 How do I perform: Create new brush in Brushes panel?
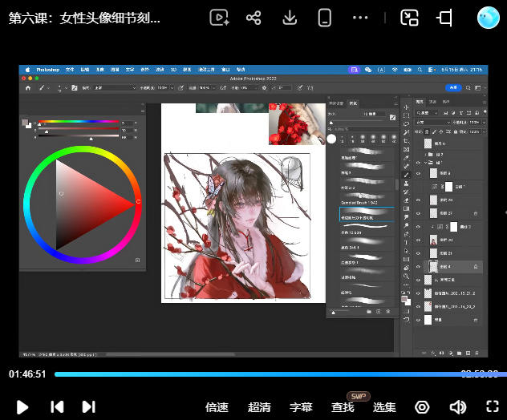click(x=379, y=312)
